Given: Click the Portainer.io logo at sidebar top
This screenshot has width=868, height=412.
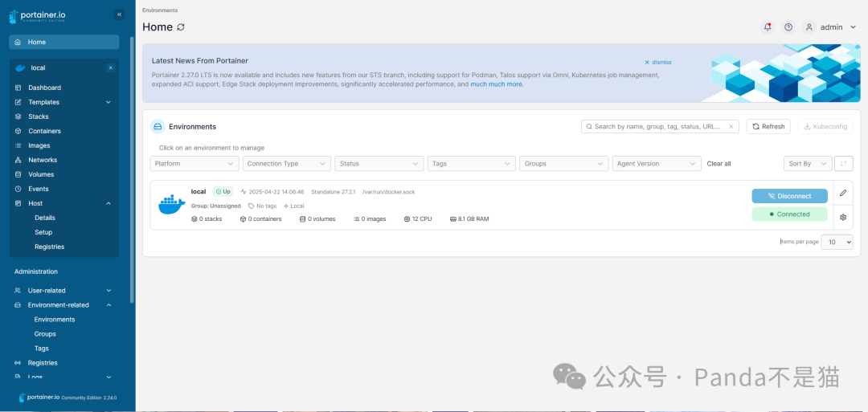Looking at the screenshot, I should (36, 16).
